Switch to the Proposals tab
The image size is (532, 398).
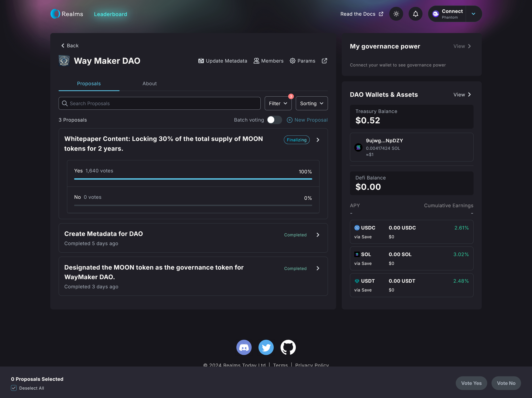pyautogui.click(x=89, y=84)
